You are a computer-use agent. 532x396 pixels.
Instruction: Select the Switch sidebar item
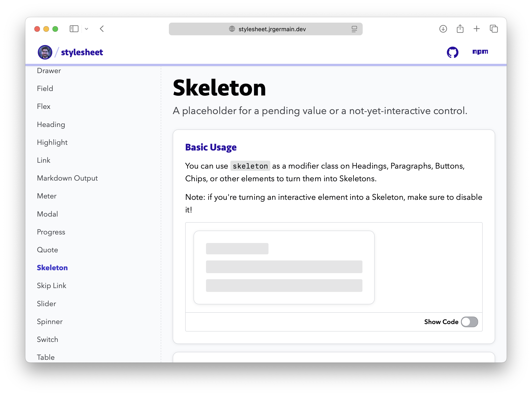[x=48, y=339]
